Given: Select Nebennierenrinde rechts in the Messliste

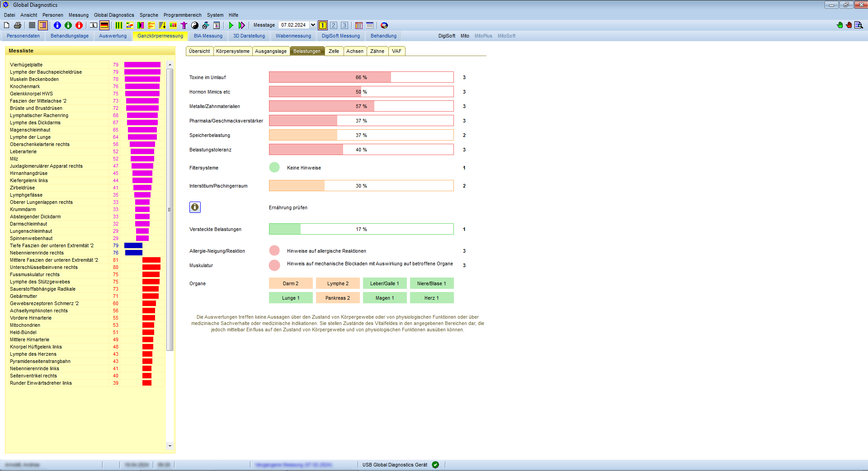Looking at the screenshot, I should 86,253.
